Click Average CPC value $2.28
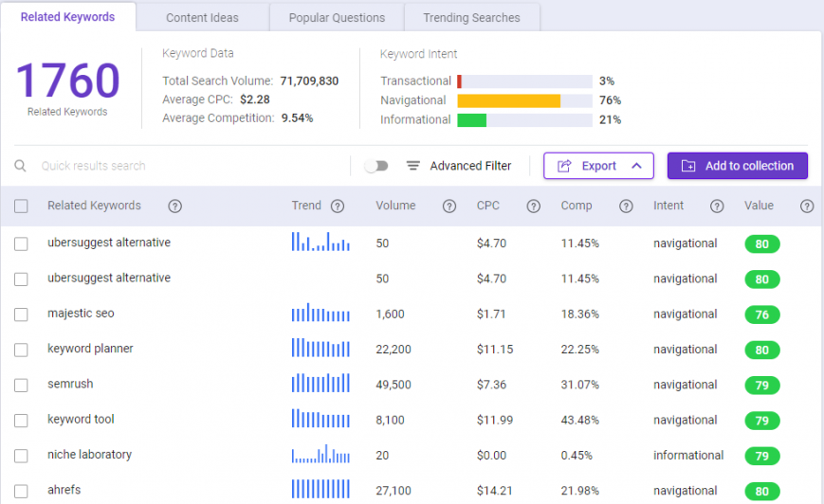Screen dimensions: 824x504 click(255, 99)
